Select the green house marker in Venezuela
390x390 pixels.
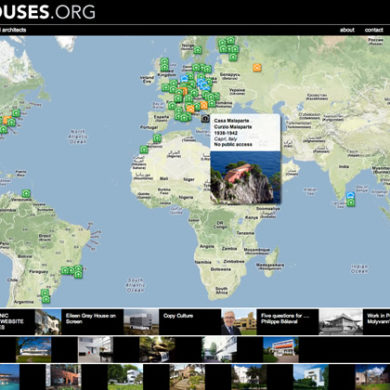[26, 193]
